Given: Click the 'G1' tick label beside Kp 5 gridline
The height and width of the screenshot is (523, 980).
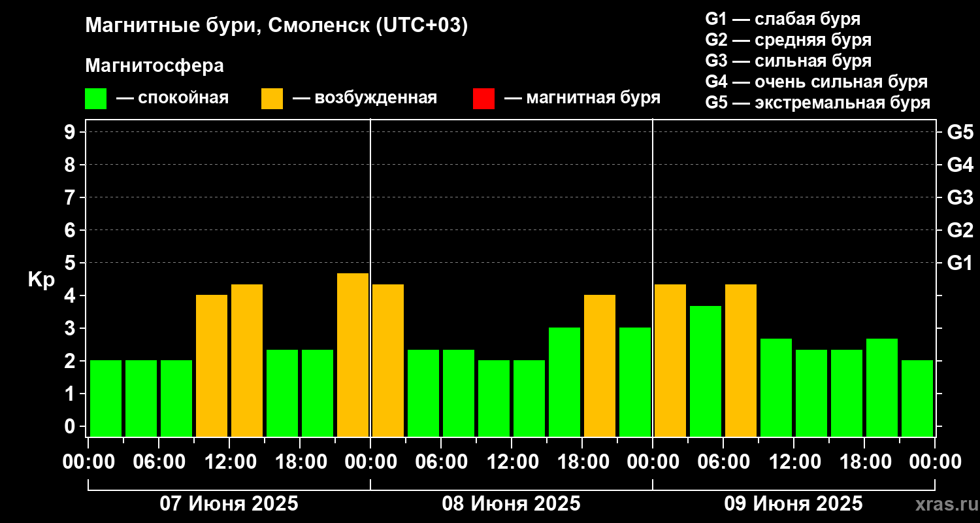Looking at the screenshot, I should click(x=960, y=263).
